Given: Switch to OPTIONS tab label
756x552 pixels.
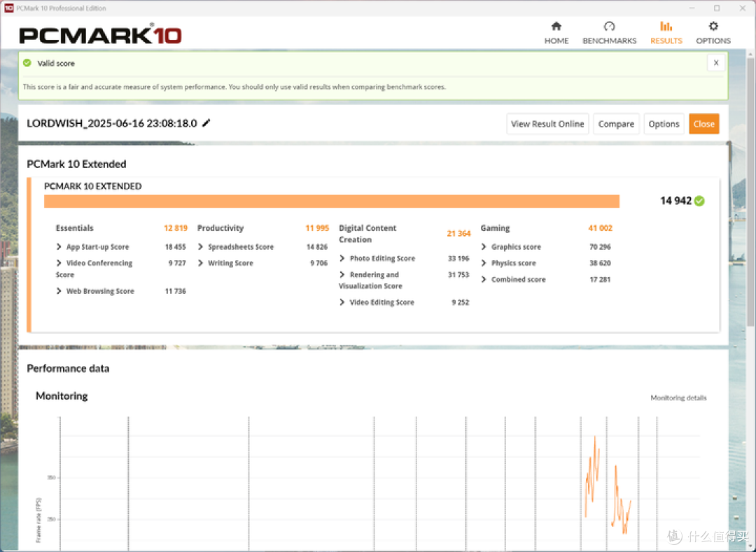Looking at the screenshot, I should [x=713, y=41].
